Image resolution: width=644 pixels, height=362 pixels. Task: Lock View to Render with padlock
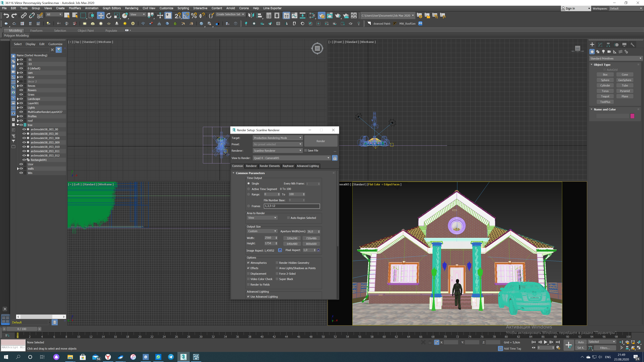click(335, 158)
